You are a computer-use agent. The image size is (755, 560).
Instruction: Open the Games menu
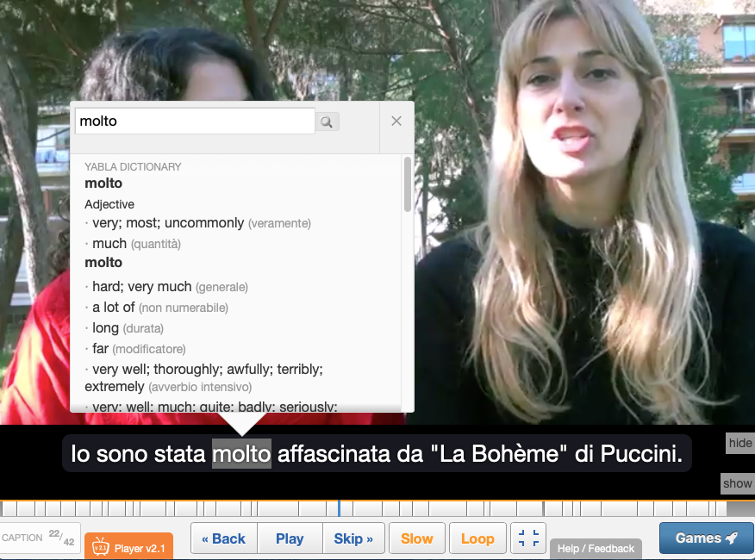point(706,538)
